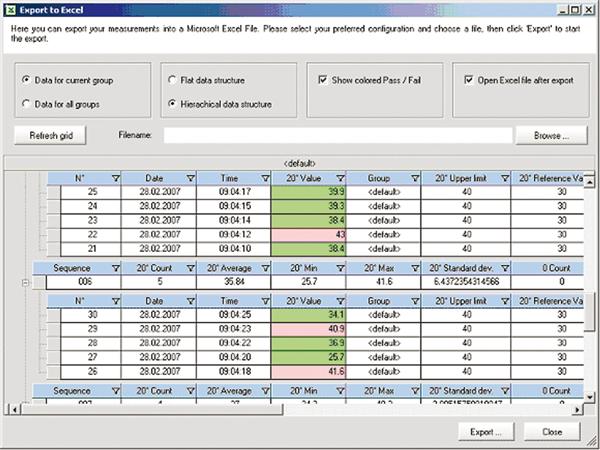Uncheck Open Excel file after export
600x450 pixels.
coord(470,80)
